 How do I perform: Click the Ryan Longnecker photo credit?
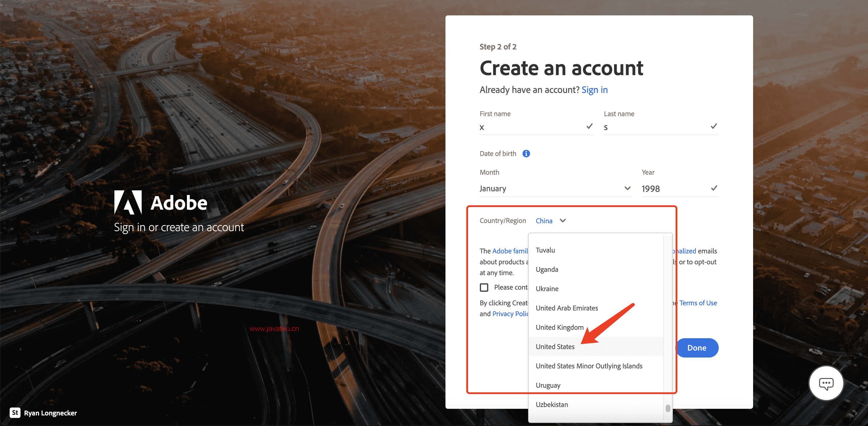tap(50, 413)
